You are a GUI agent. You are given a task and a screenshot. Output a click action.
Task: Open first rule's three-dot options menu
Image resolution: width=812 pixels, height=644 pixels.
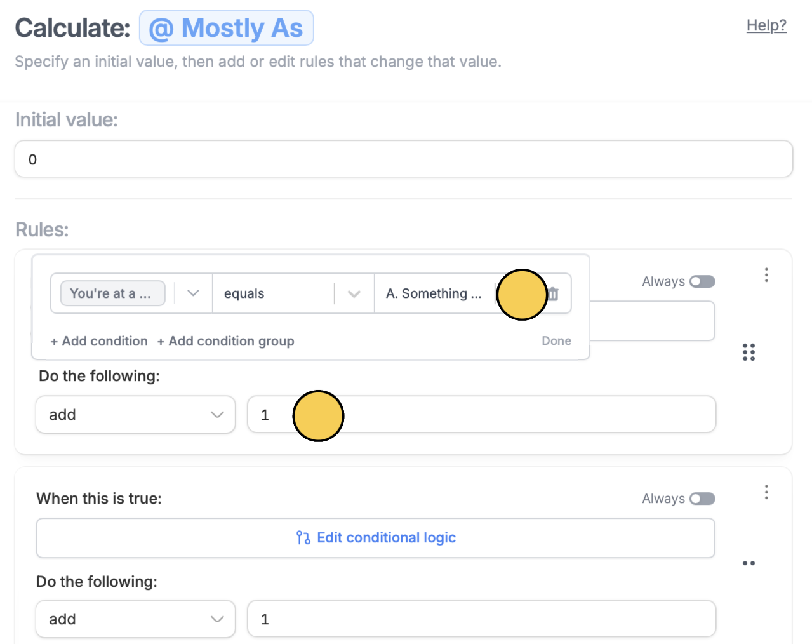tap(766, 275)
